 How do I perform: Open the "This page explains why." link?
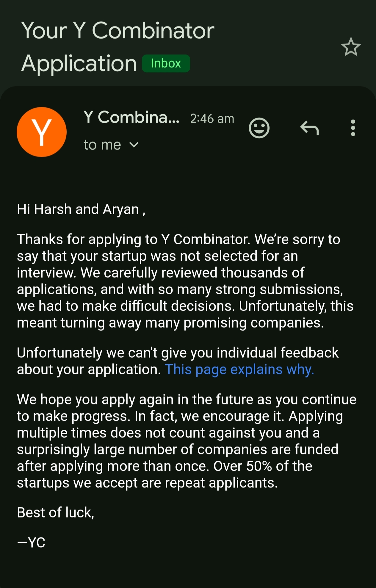(239, 370)
